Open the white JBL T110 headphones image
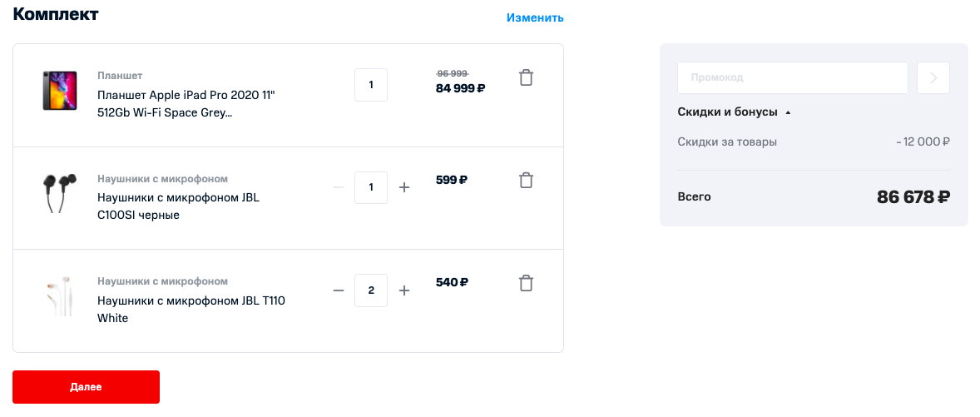Viewport: 980px width, 417px height. coord(59,296)
